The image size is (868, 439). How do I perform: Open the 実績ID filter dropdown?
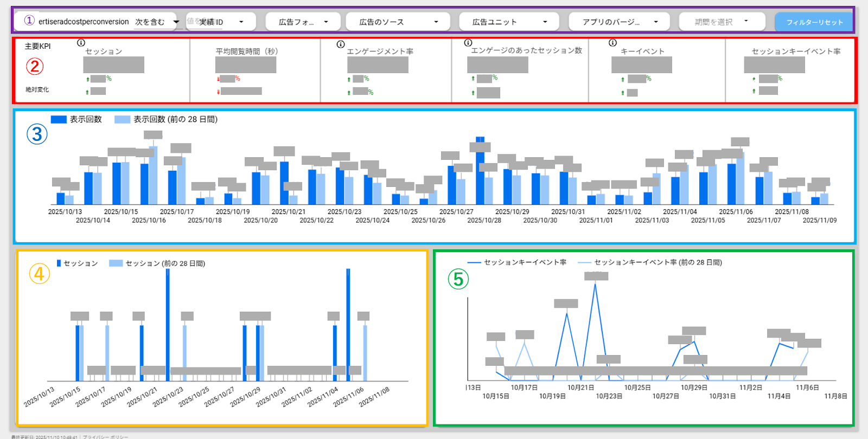click(x=221, y=22)
